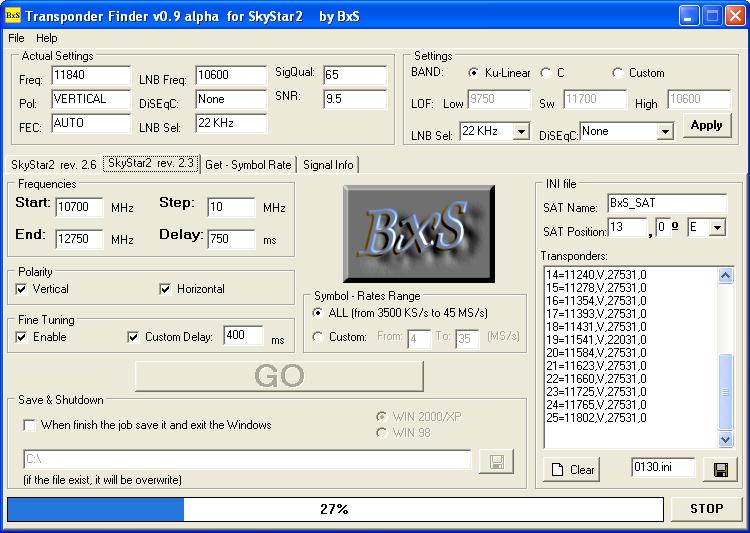Click the LOF Low field 9750

[499, 100]
